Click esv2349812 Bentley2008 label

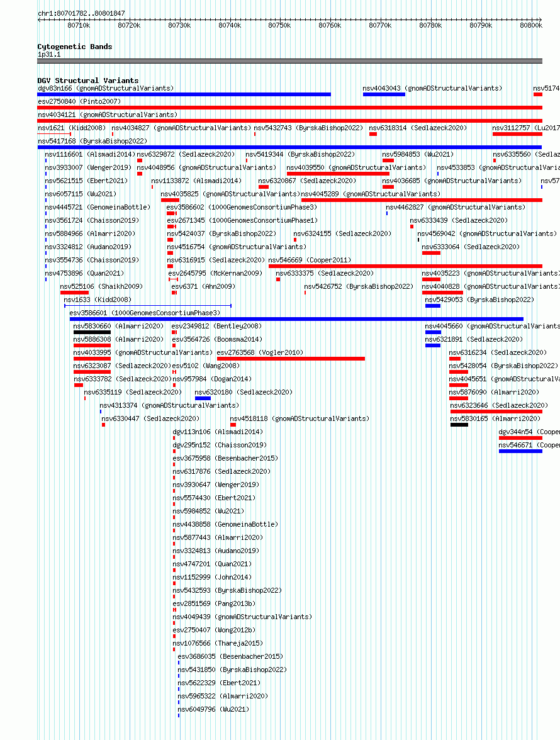(x=216, y=326)
